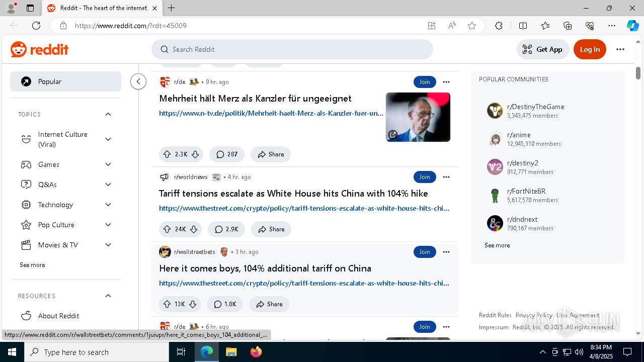Viewport: 644px width, 362px height.
Task: Expand the Q&As topic
Action: point(108,185)
